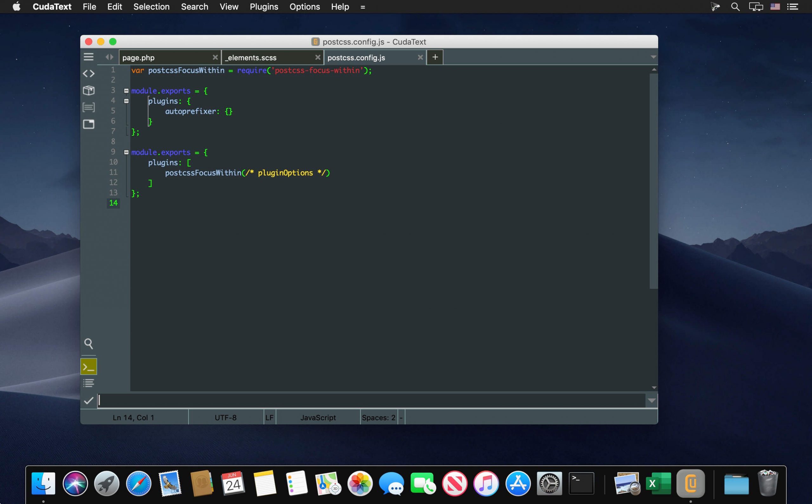
Task: Toggle off the active Console panel
Action: (x=89, y=366)
